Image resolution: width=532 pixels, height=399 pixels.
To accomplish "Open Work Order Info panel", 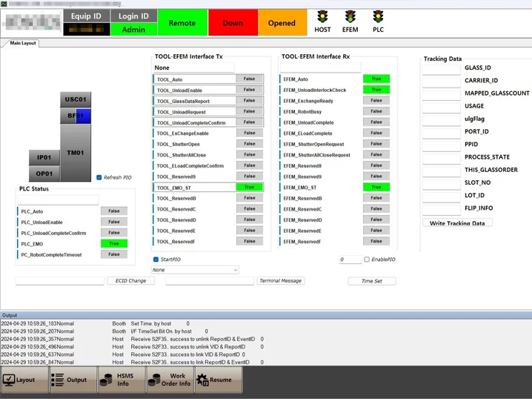I will (x=170, y=380).
